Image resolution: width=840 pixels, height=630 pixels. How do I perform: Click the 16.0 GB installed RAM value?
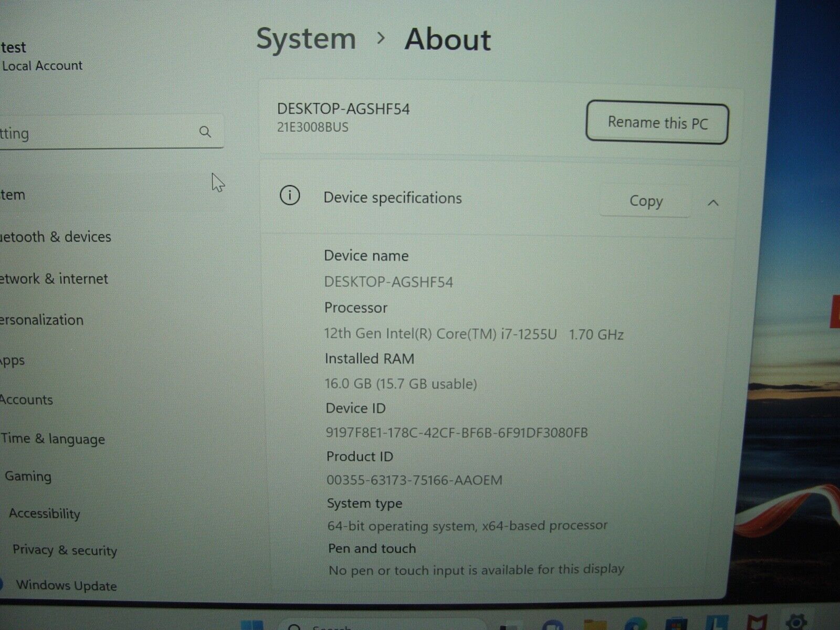pos(401,384)
